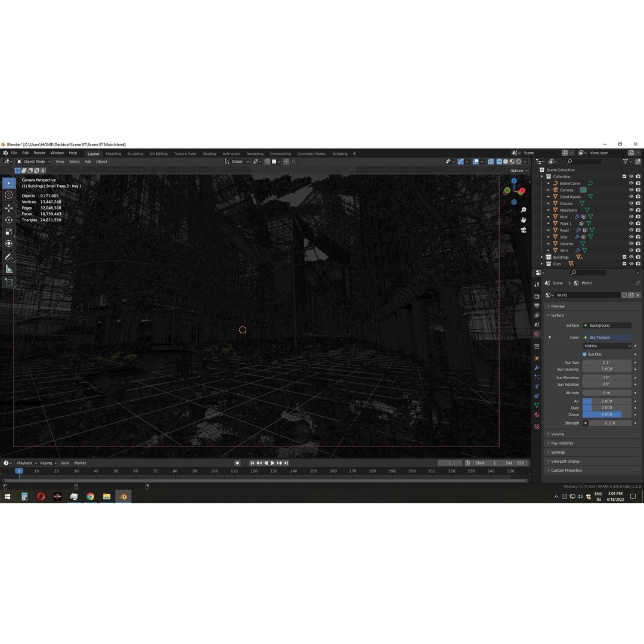Image resolution: width=644 pixels, height=644 pixels.
Task: Select the Move tool
Action: 8,208
